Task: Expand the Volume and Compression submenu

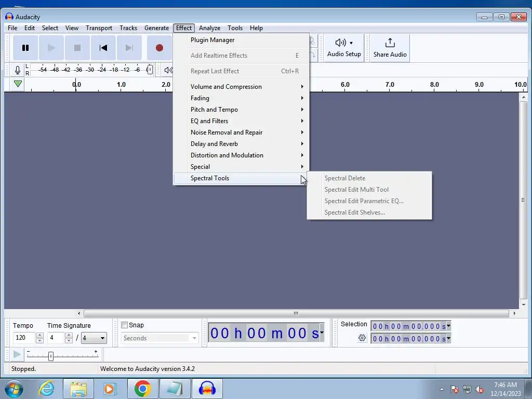Action: click(x=241, y=87)
